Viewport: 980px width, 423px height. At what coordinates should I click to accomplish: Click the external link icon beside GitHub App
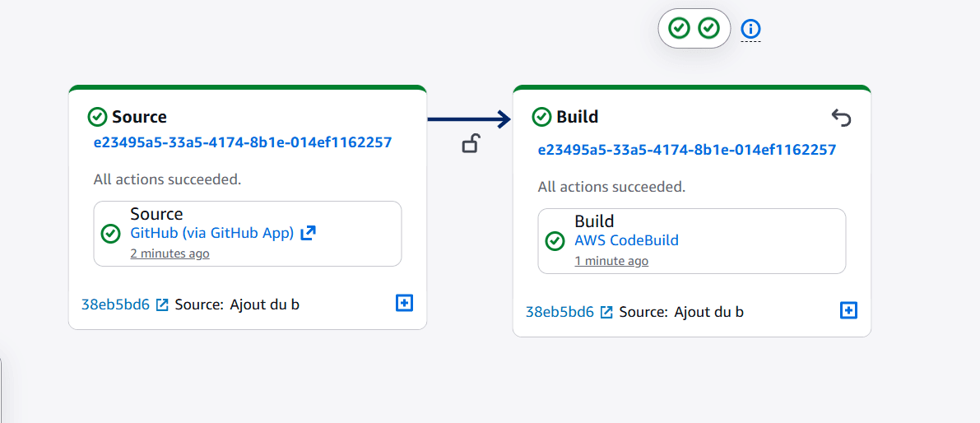click(308, 233)
